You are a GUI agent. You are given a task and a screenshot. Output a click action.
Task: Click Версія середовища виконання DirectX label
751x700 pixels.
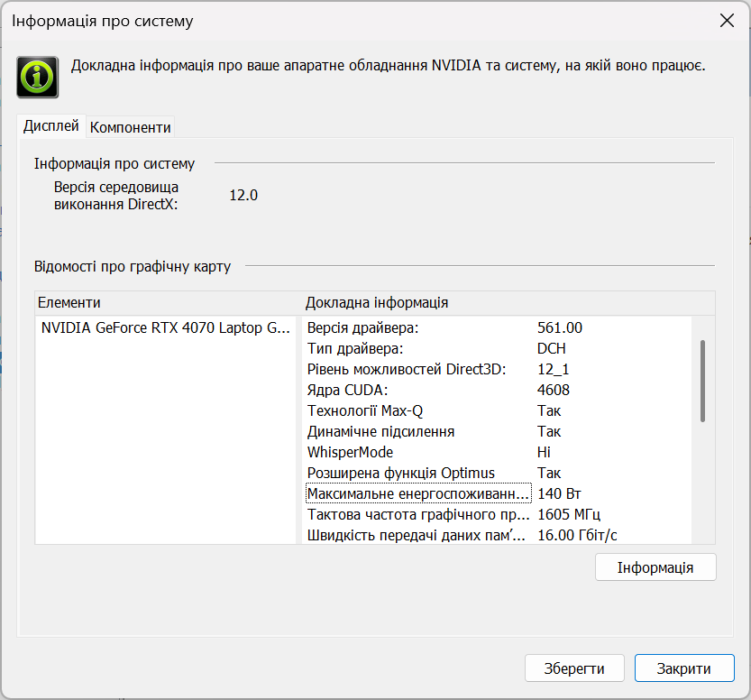tap(116, 196)
